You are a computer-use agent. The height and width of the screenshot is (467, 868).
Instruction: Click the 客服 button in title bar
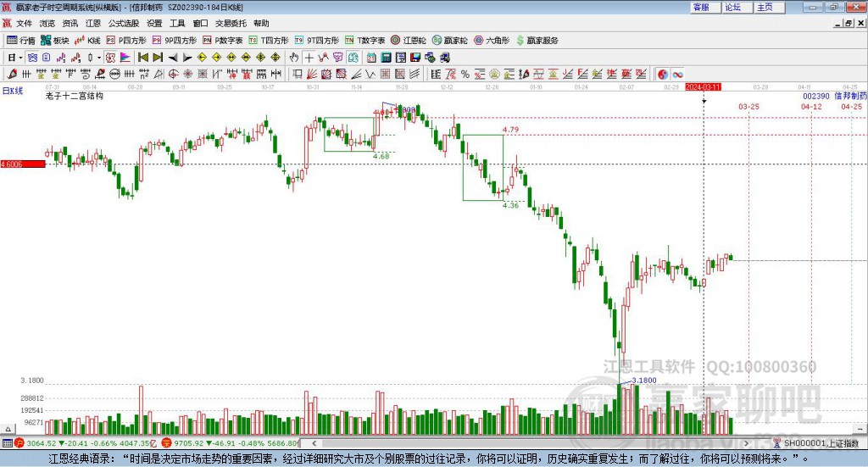[x=705, y=7]
